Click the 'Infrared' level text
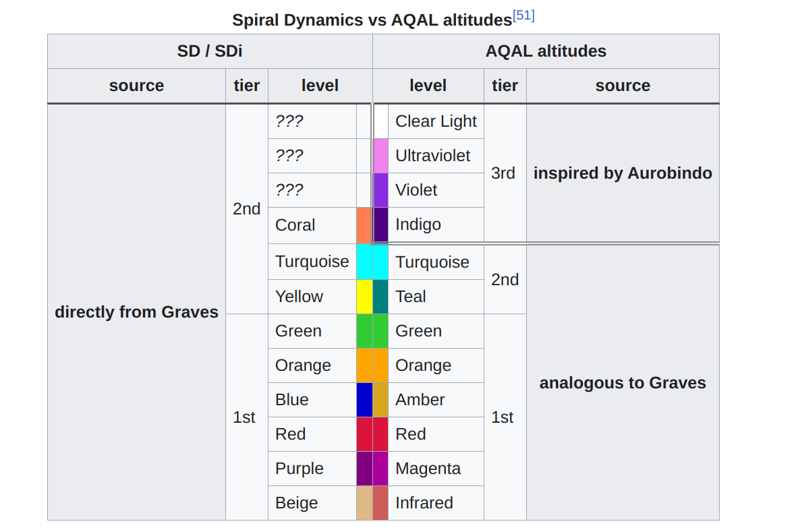 (x=424, y=503)
